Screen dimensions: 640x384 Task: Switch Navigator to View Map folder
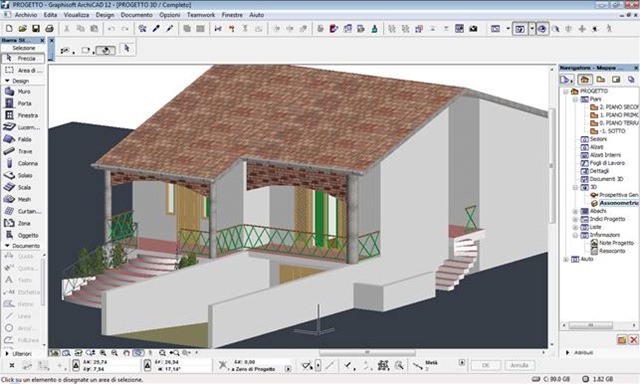(x=600, y=79)
